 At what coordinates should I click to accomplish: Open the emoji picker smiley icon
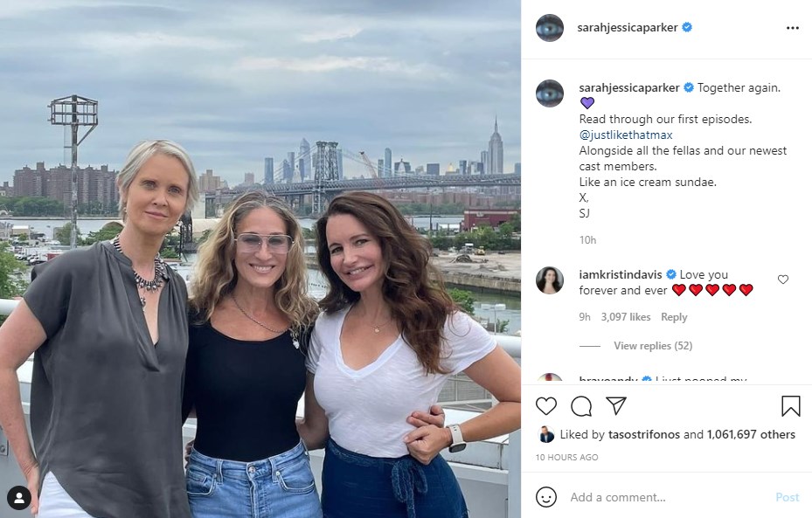coord(546,497)
